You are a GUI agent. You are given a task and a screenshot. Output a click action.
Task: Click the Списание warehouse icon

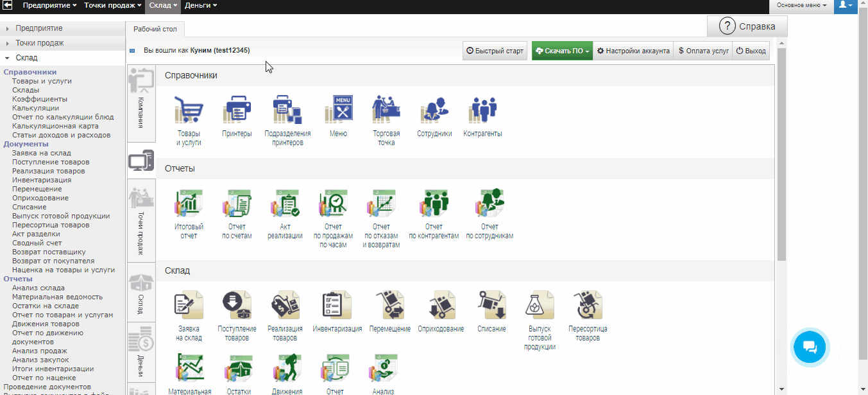pyautogui.click(x=491, y=305)
